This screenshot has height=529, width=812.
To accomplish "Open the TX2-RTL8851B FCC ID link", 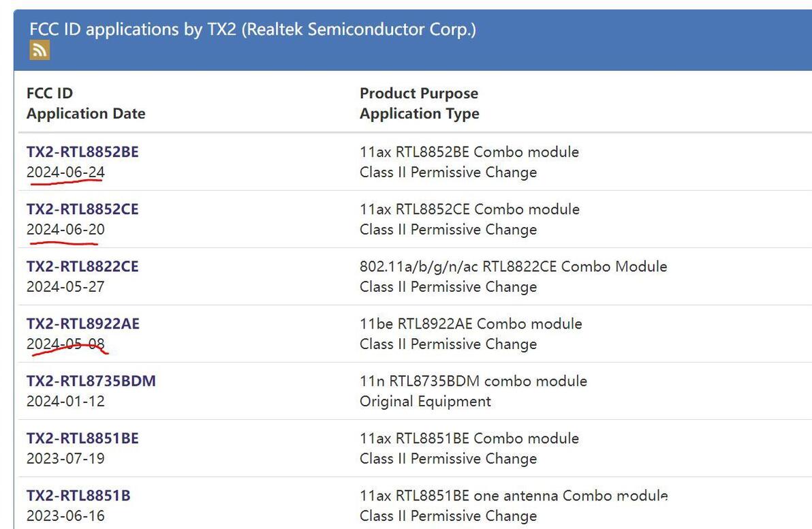I will pos(78,496).
